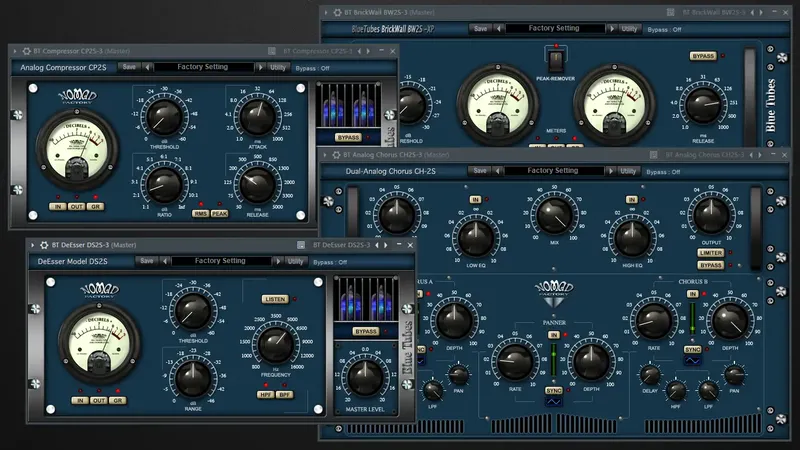Click the preset list icon in BT Analog Chorus title bar
Screen dimensions: 800x450
(x=654, y=155)
